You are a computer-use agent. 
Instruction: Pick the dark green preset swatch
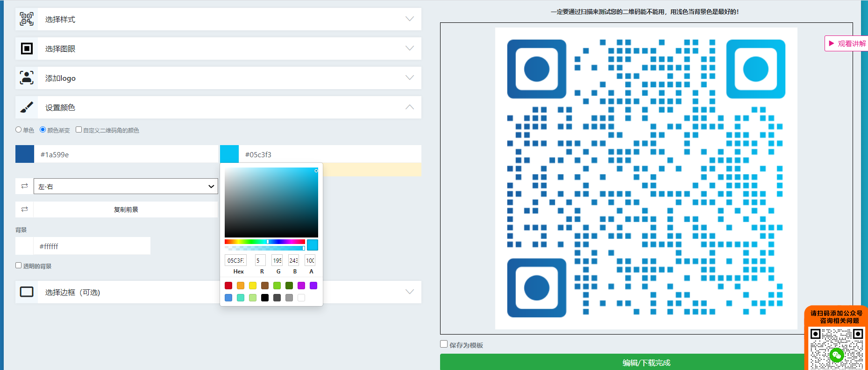pyautogui.click(x=289, y=286)
